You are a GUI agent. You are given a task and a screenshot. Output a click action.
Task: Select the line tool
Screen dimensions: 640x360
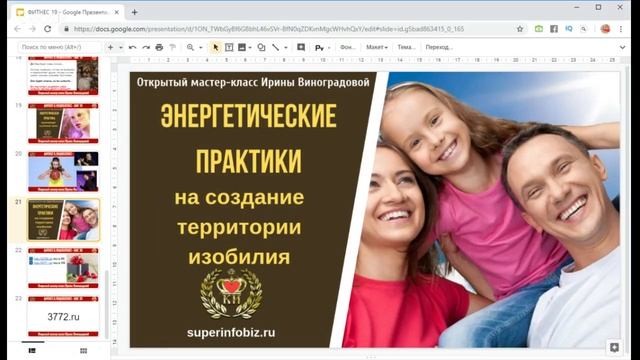(276, 47)
